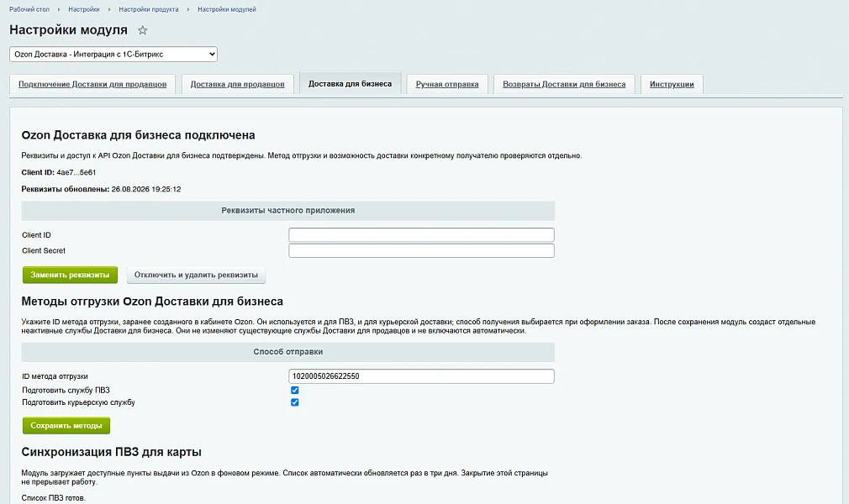
Task: Click the Client ID value 4ae7...5e61
Action: click(76, 172)
